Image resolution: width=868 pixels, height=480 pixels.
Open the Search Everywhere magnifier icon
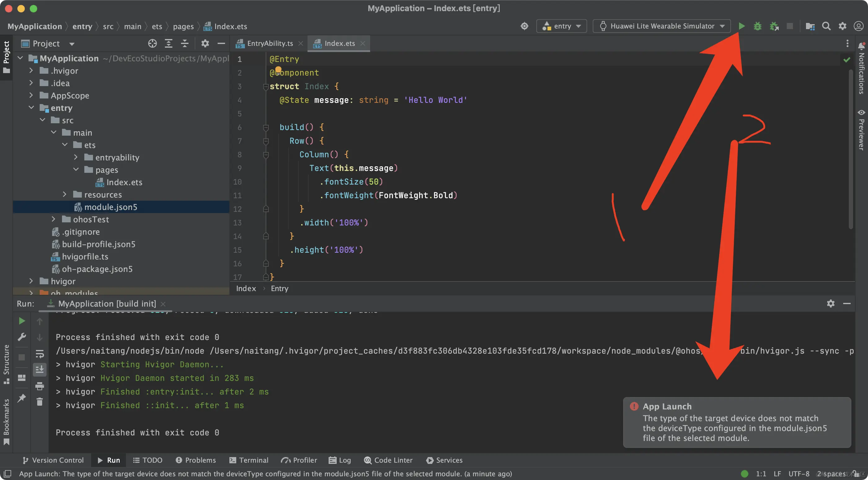click(826, 26)
